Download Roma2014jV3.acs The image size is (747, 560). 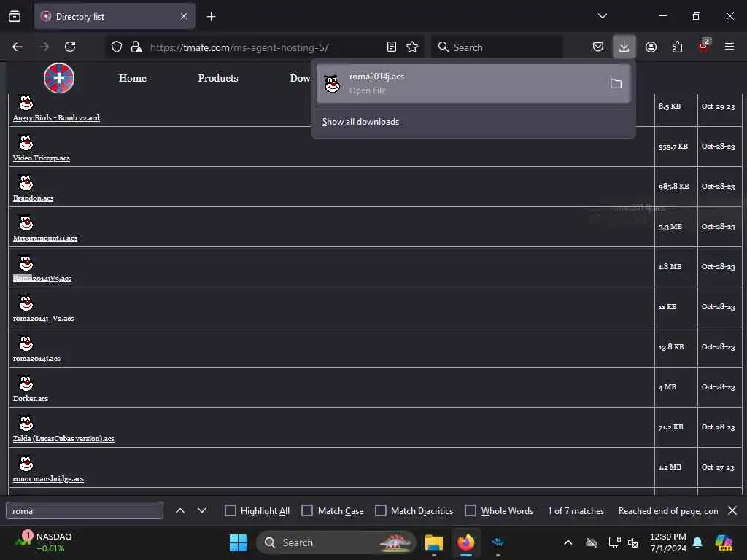coord(42,278)
